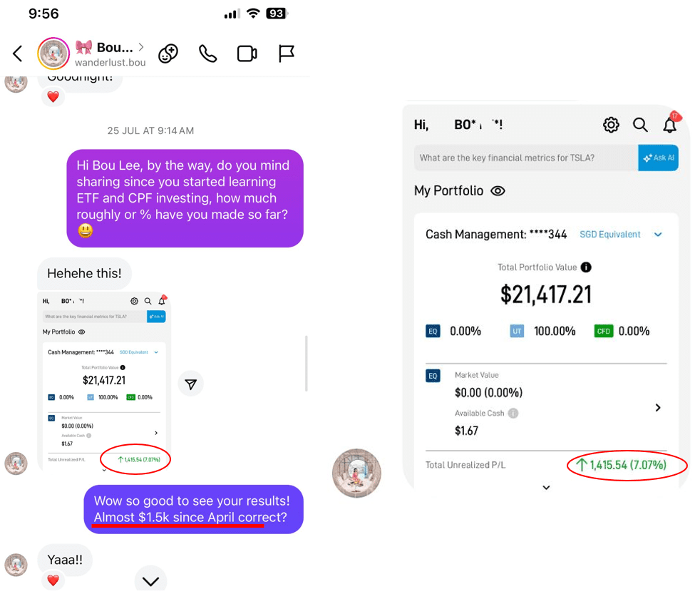Screen dimensions: 700x594
Task: Tap the share arrow beside the portfolio image
Action: coord(190,384)
